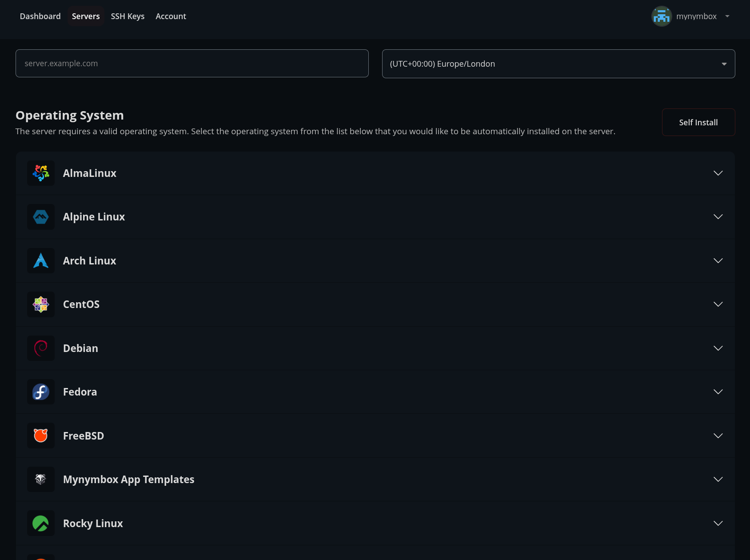Viewport: 750px width, 560px height.
Task: Expand the Mynymbox App Templates chevron
Action: (x=718, y=479)
